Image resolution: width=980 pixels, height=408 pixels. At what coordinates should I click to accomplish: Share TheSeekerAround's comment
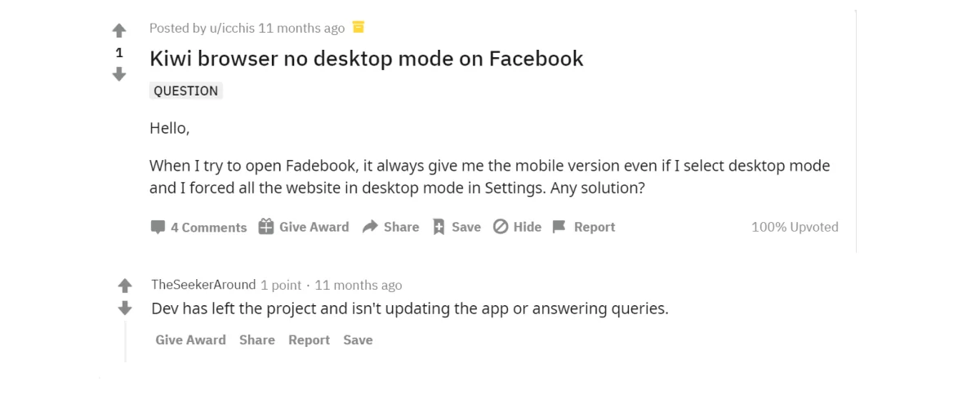point(257,340)
